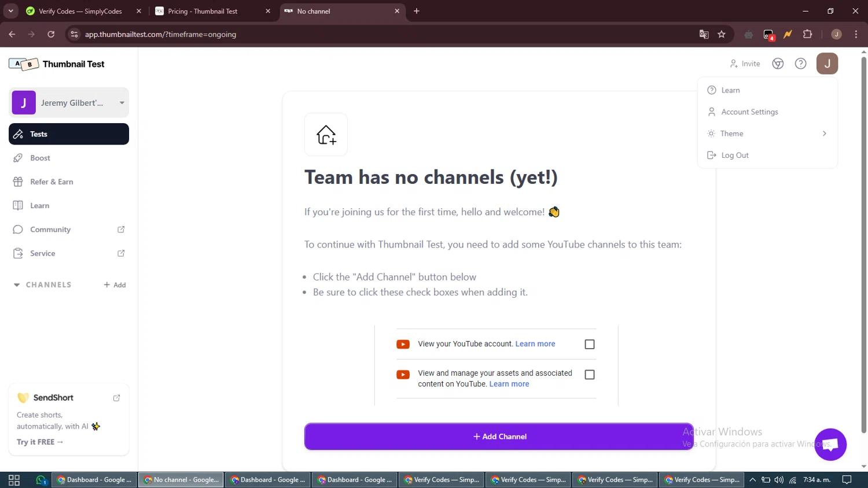Click Log Out in the menu
The height and width of the screenshot is (488, 868).
tap(767, 155)
